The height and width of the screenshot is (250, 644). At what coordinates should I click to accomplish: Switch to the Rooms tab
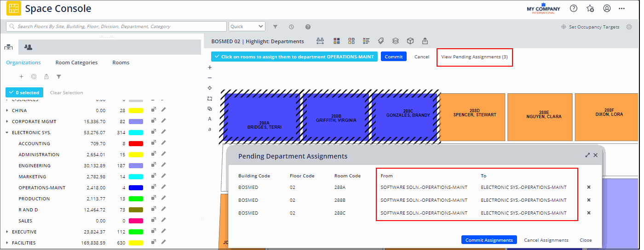pyautogui.click(x=121, y=62)
